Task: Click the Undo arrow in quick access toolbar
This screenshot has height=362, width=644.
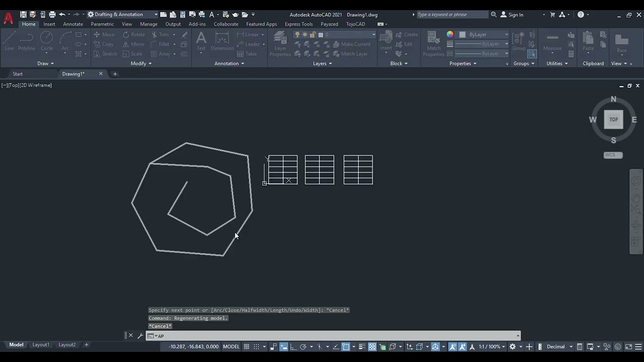Action: click(x=62, y=15)
